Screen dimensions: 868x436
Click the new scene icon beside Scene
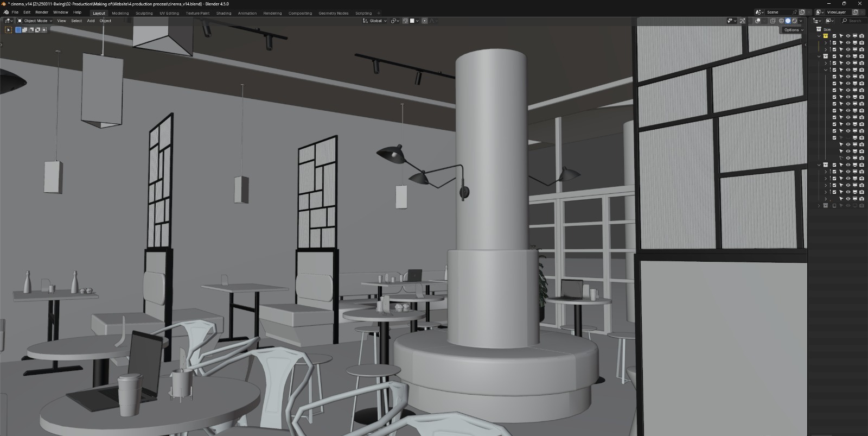[x=802, y=12]
